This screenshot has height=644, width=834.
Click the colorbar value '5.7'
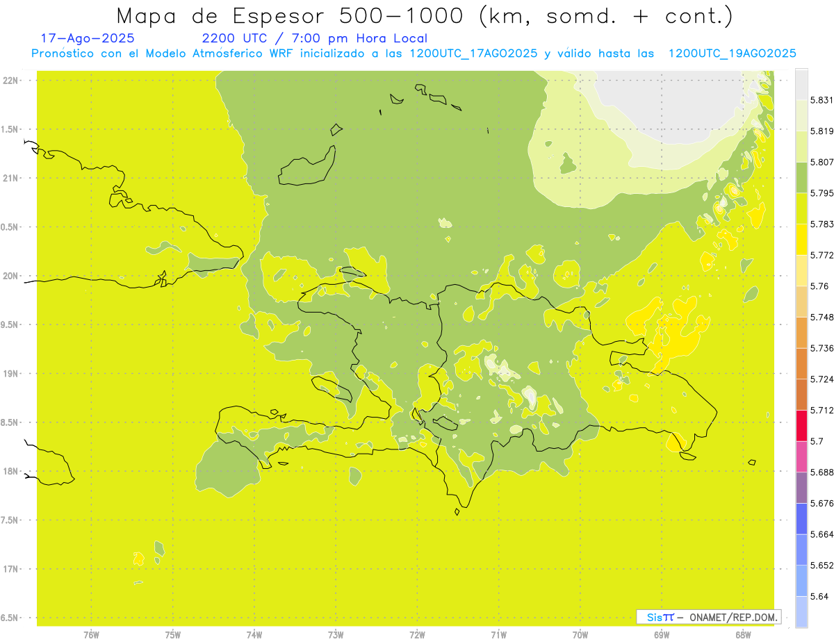(817, 441)
